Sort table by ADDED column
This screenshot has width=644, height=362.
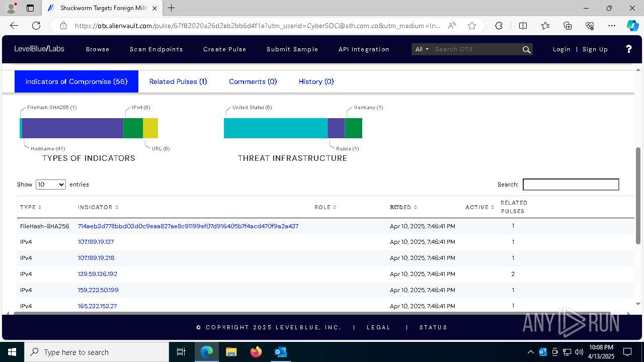404,207
